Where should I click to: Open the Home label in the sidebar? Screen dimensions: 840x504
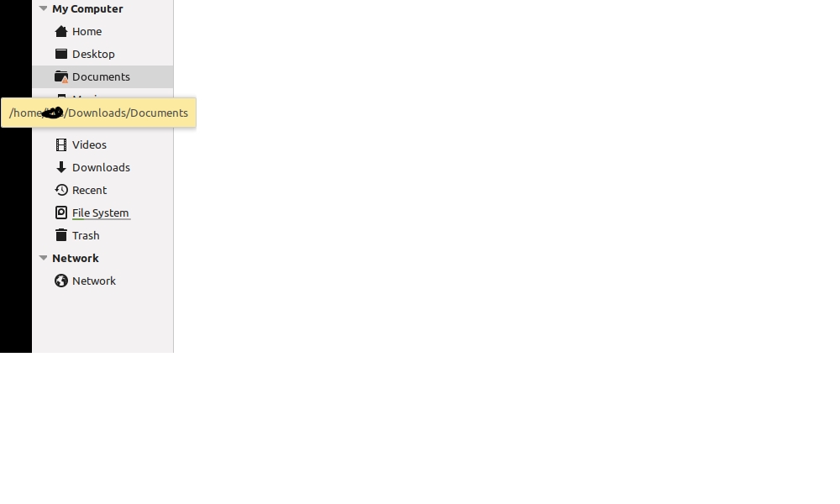pyautogui.click(x=87, y=32)
